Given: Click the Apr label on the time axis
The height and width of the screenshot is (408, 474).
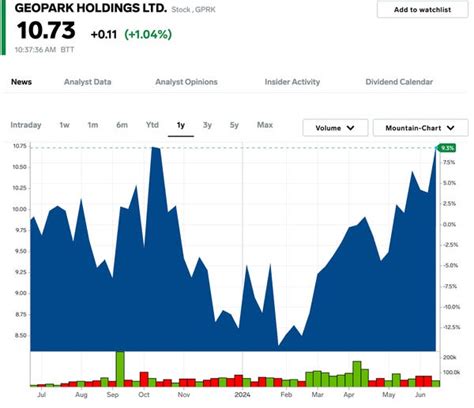Looking at the screenshot, I should (x=349, y=395).
